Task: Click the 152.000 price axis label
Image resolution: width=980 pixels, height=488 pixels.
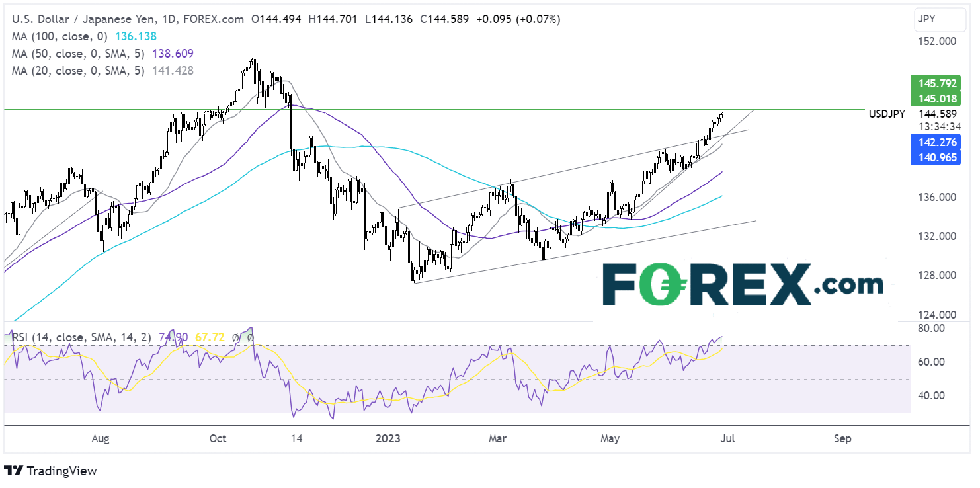Action: point(936,41)
